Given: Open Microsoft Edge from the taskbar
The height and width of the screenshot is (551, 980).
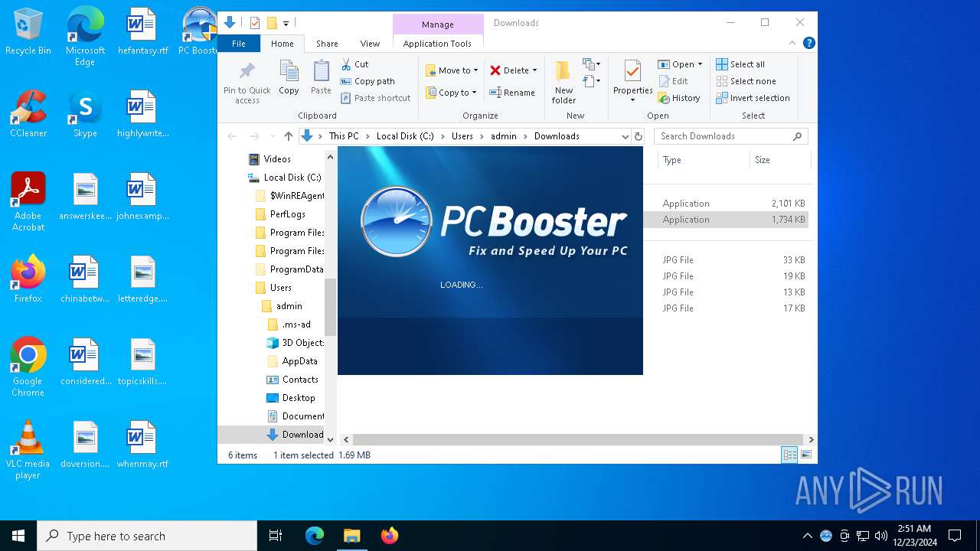Looking at the screenshot, I should point(315,536).
